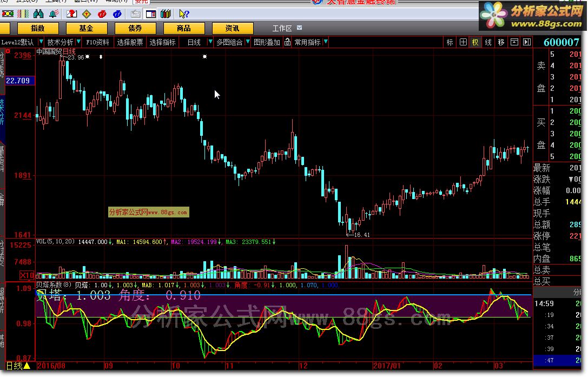
Task: Click the help cursor question icon
Action: (x=184, y=14)
